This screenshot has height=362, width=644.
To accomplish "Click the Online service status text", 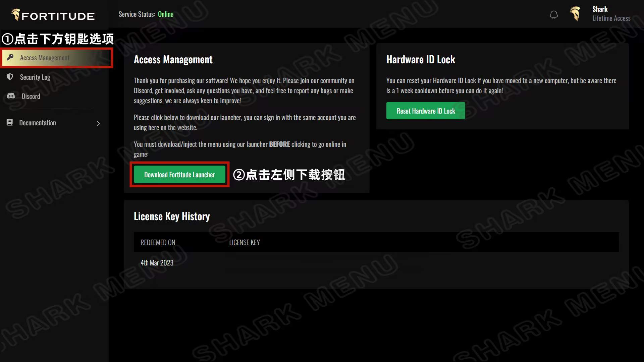I will pyautogui.click(x=166, y=14).
